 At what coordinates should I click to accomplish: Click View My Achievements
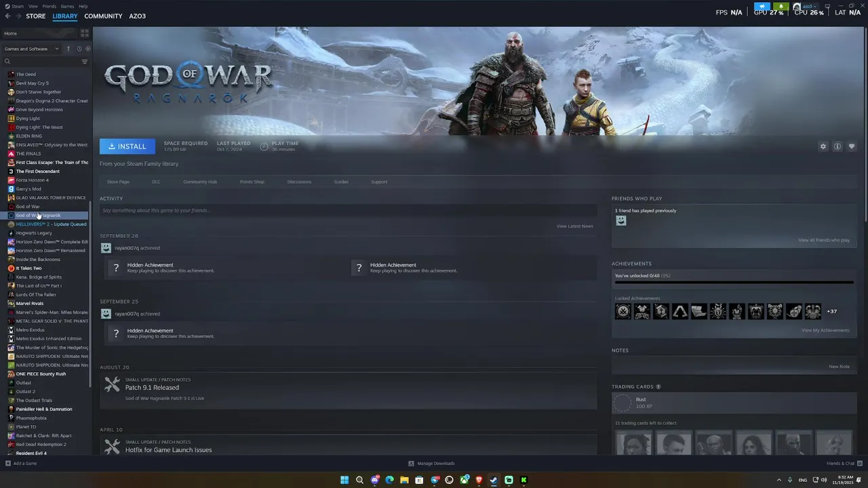click(825, 330)
